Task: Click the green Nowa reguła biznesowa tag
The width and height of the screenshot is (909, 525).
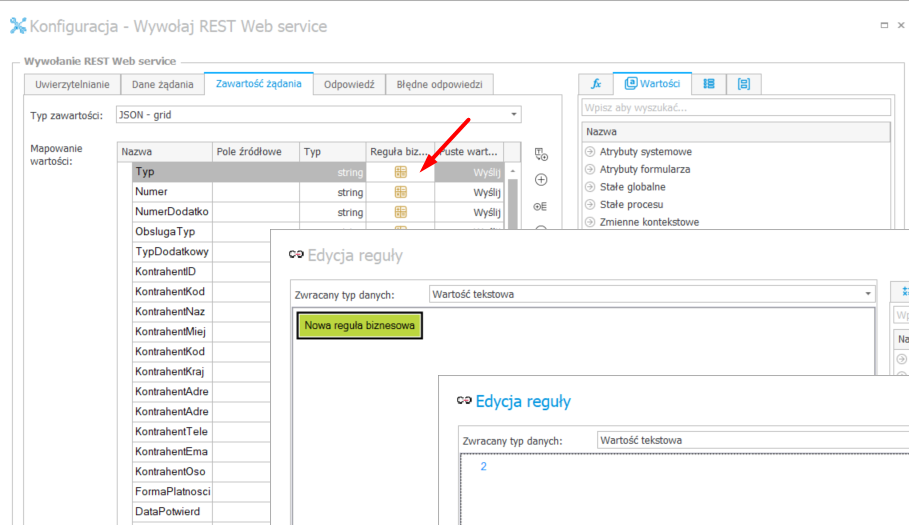Action: (359, 325)
